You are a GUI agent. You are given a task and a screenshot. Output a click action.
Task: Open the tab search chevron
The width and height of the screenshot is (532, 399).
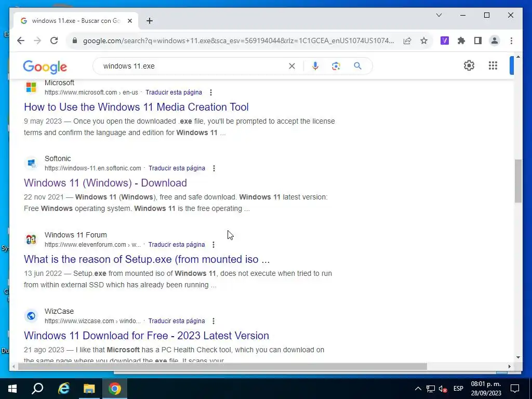point(438,15)
